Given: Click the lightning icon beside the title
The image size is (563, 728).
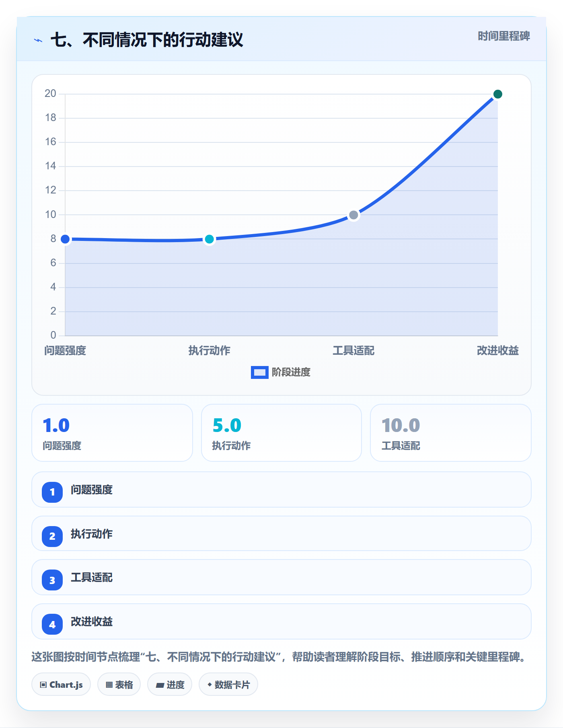Looking at the screenshot, I should (x=38, y=40).
